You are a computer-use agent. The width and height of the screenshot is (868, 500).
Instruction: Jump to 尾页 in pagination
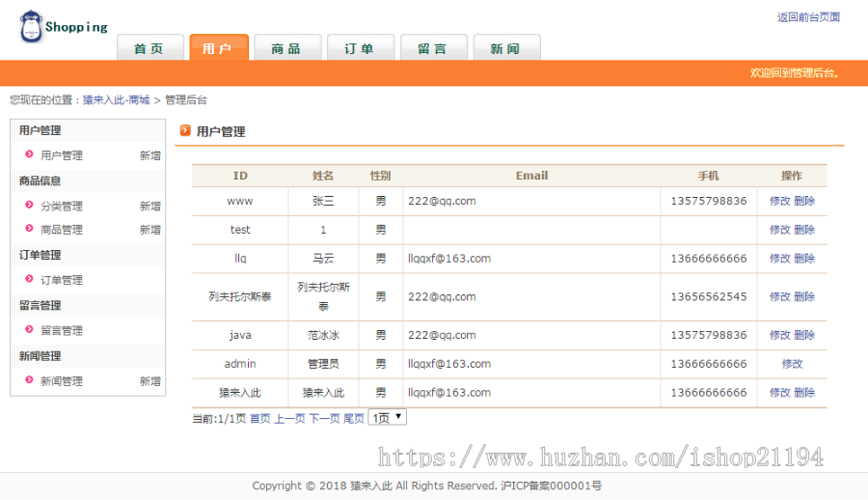coord(354,419)
